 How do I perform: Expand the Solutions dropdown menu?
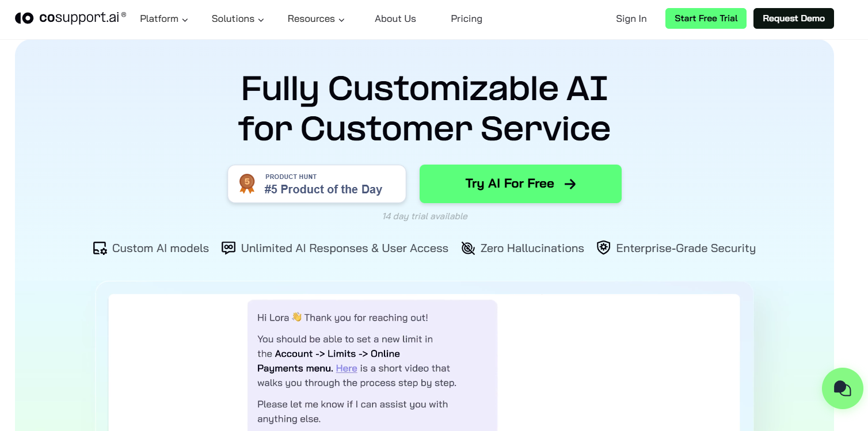tap(238, 19)
